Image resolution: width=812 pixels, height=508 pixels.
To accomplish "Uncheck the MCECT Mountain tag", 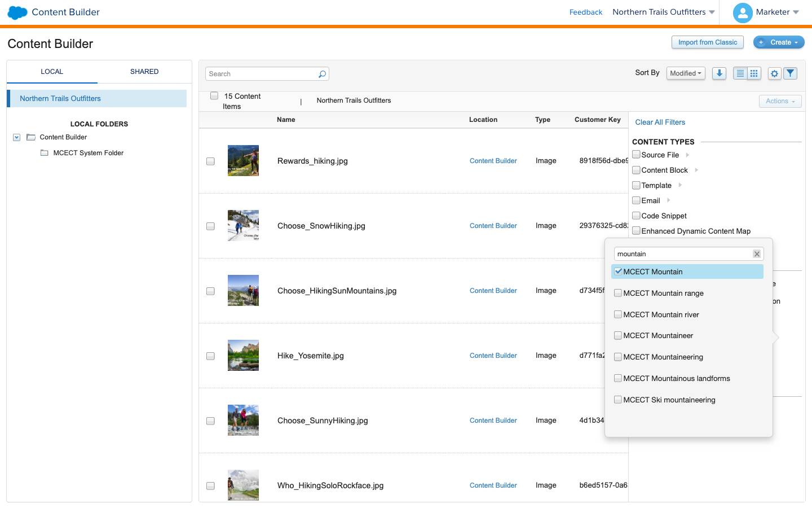I will point(618,271).
